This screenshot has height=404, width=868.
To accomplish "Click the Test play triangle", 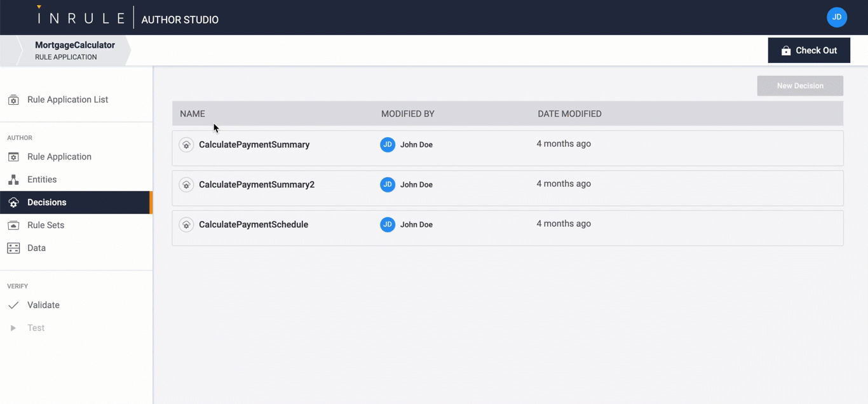I will [x=13, y=328].
